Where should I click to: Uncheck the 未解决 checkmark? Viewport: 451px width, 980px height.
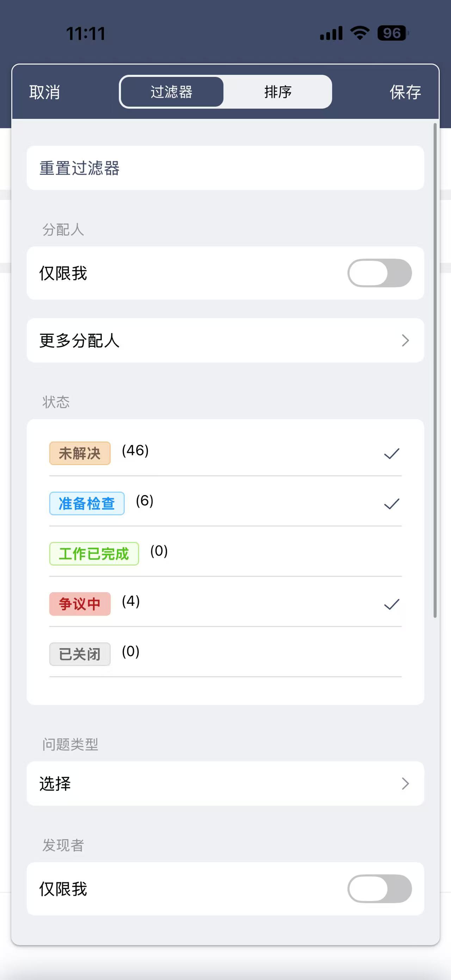point(391,454)
